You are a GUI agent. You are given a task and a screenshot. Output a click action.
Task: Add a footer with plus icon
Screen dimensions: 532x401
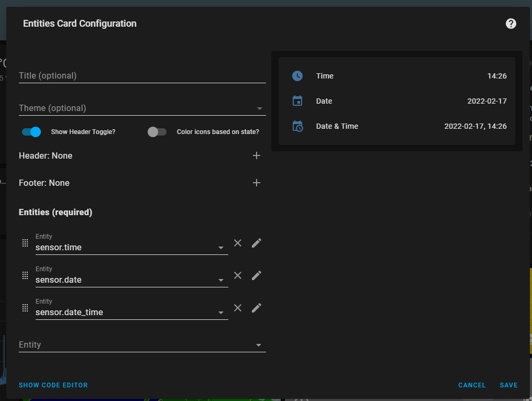257,183
